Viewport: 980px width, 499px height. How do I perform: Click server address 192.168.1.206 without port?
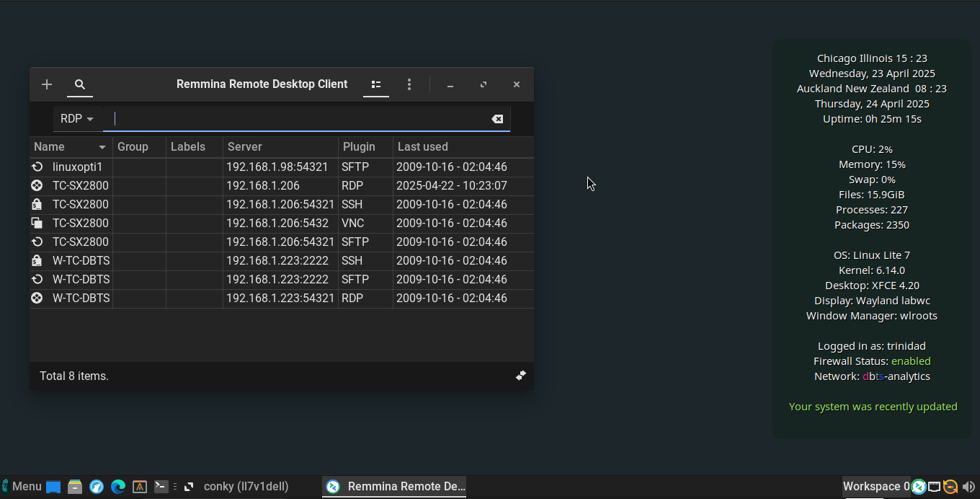[x=263, y=185]
